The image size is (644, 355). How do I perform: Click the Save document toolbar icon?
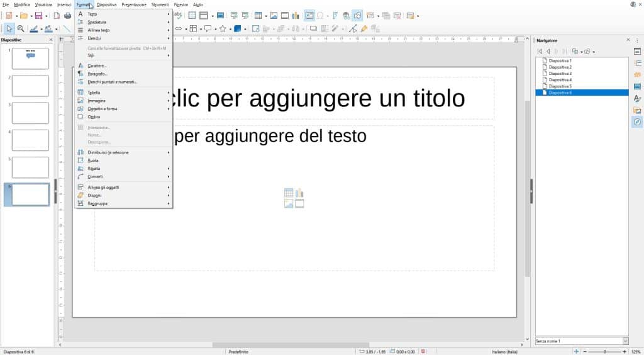[x=38, y=16]
